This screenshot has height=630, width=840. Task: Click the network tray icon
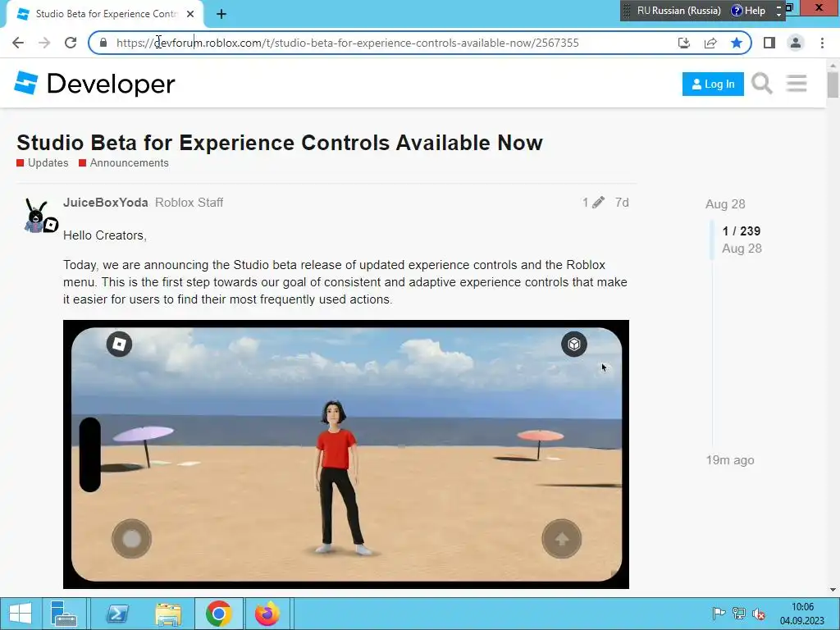[x=739, y=614]
